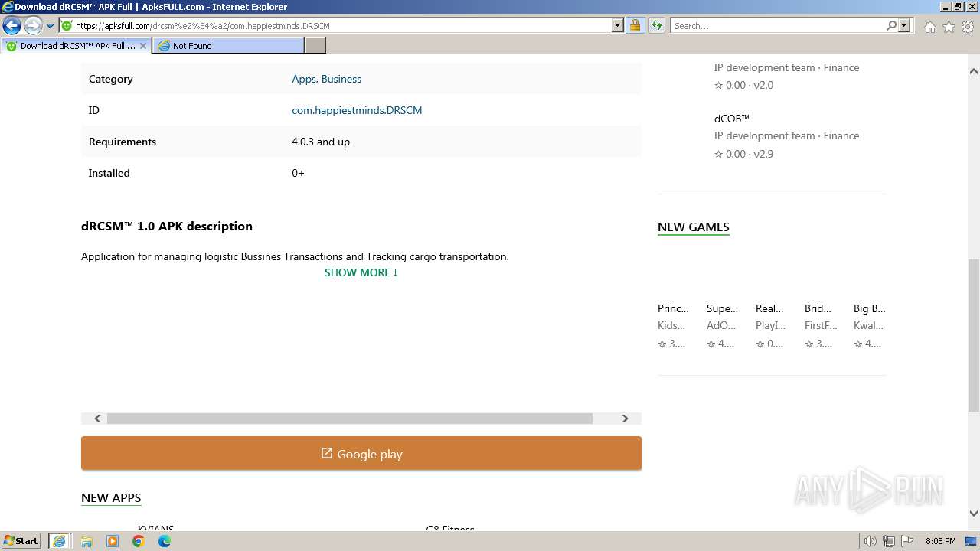
Task: Click the 'Category' row label
Action: [111, 79]
